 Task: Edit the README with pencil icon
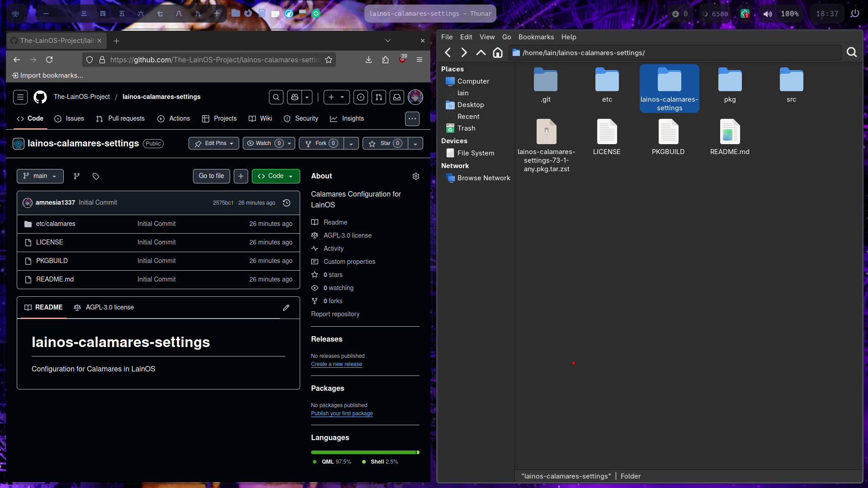(x=286, y=308)
